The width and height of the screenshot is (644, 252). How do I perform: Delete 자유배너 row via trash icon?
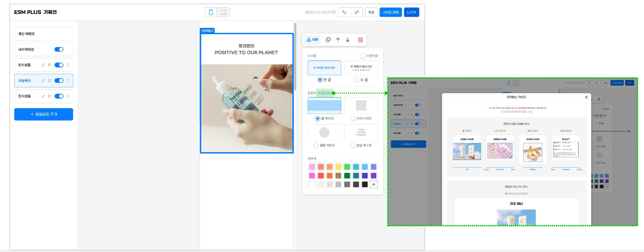coord(49,81)
